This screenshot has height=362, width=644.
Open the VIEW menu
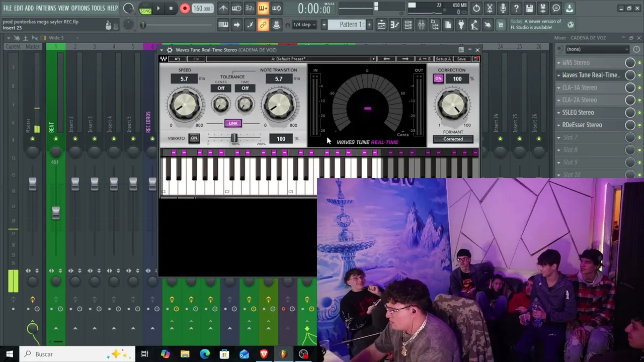(x=63, y=8)
